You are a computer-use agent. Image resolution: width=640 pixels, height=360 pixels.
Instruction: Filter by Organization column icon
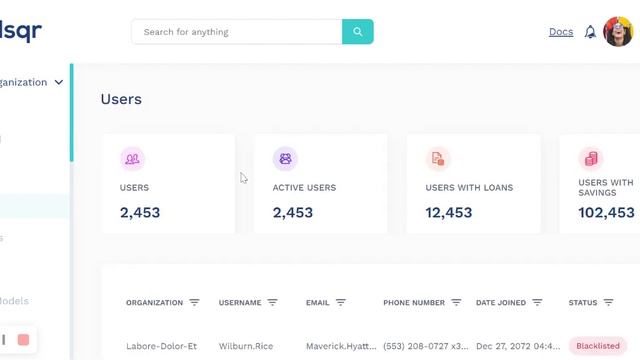[x=194, y=302]
